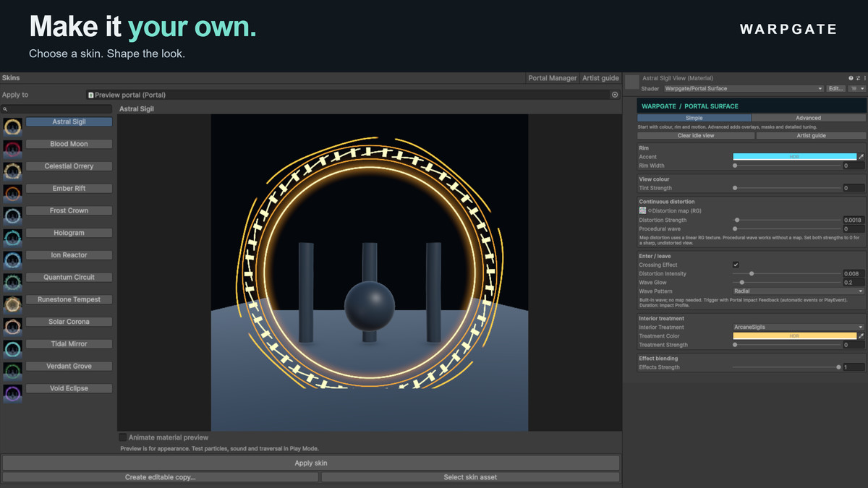Click the Clear idle view button
This screenshot has width=868, height=488.
click(696, 135)
